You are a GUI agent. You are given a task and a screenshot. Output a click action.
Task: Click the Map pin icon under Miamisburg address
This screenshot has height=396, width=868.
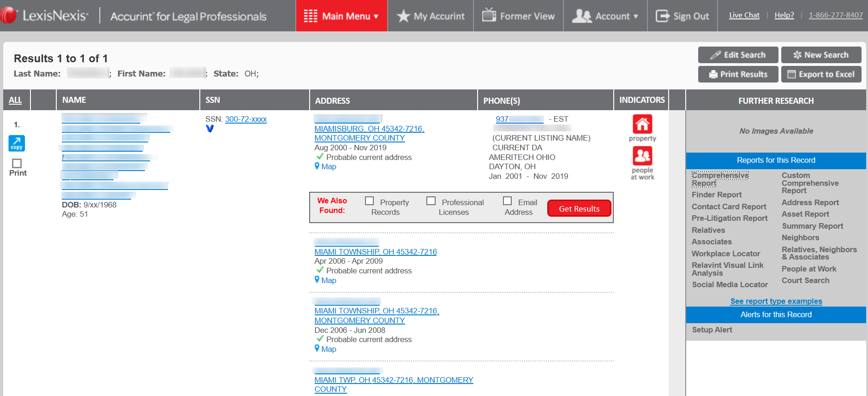coord(317,166)
